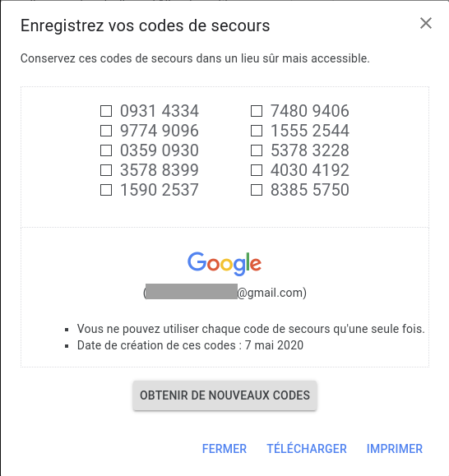Click OBTENIR DE NOUVEAUX CODES button
The height and width of the screenshot is (476, 449).
point(224,395)
